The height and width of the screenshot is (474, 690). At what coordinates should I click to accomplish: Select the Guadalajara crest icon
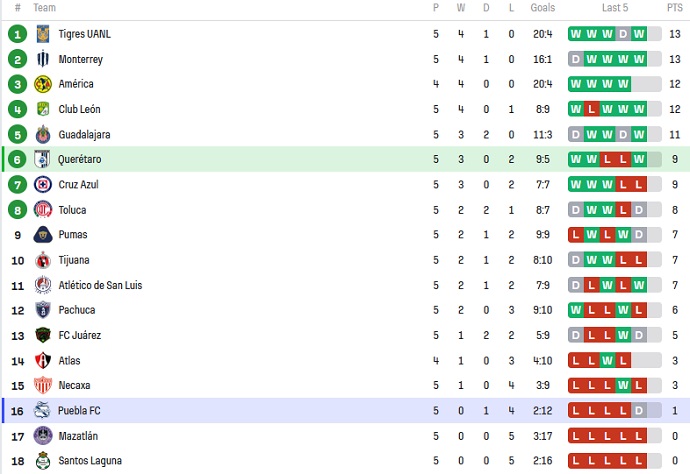(x=42, y=134)
